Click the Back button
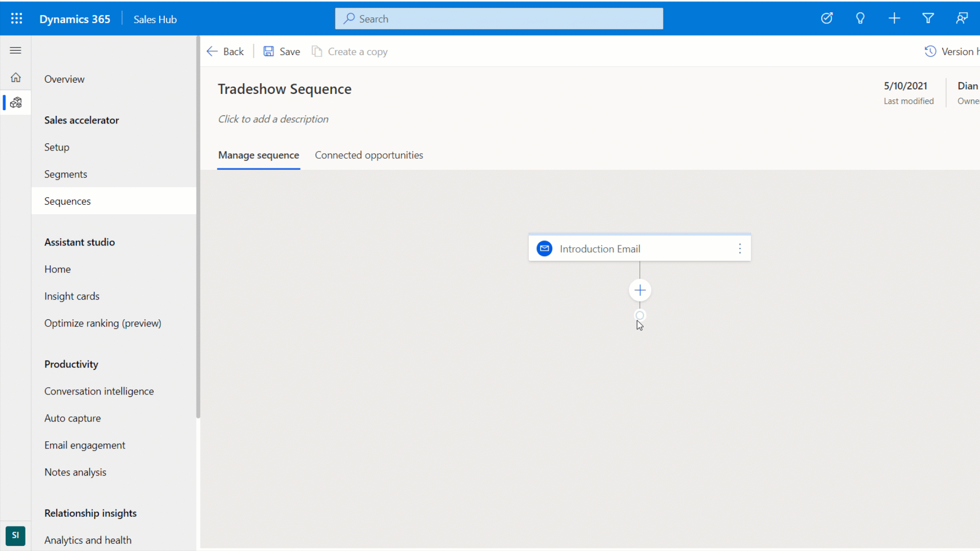The height and width of the screenshot is (551, 980). coord(226,52)
